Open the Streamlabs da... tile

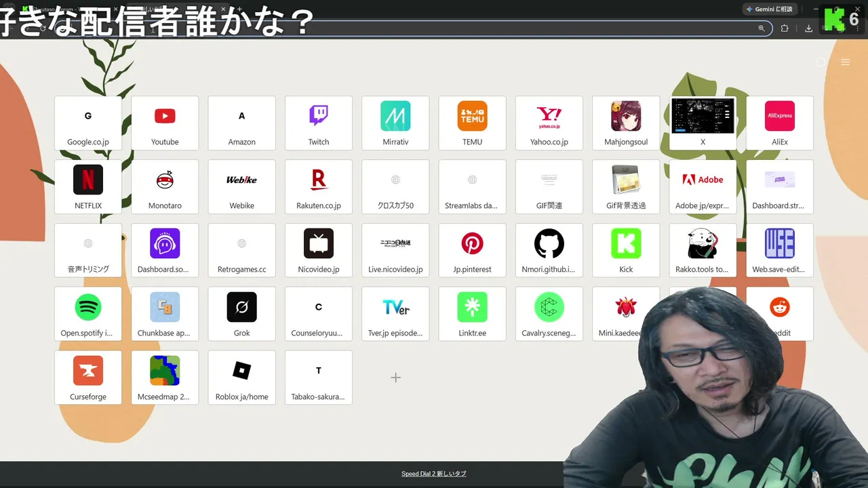pyautogui.click(x=473, y=187)
